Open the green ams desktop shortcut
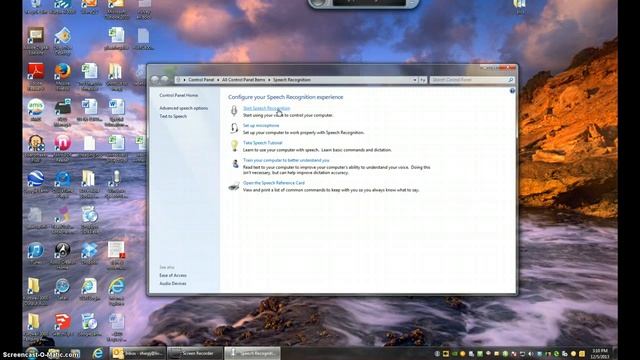Viewport: 640px width, 360px height. click(36, 109)
